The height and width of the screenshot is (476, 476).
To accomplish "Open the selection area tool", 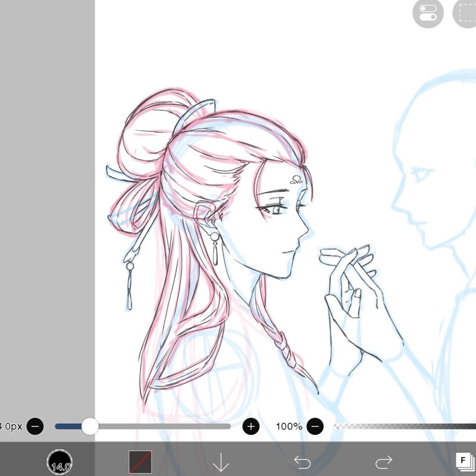I will click(x=465, y=12).
